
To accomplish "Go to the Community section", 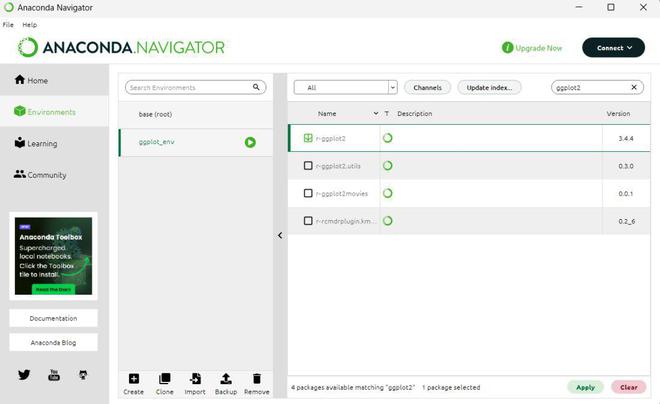I will coord(54,175).
